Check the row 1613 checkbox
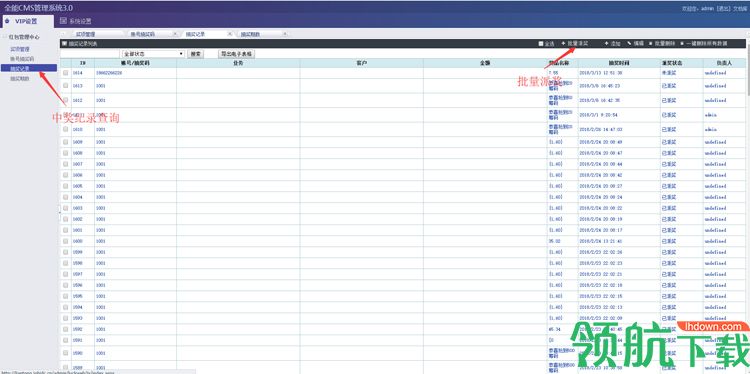The image size is (750, 374). click(x=66, y=85)
